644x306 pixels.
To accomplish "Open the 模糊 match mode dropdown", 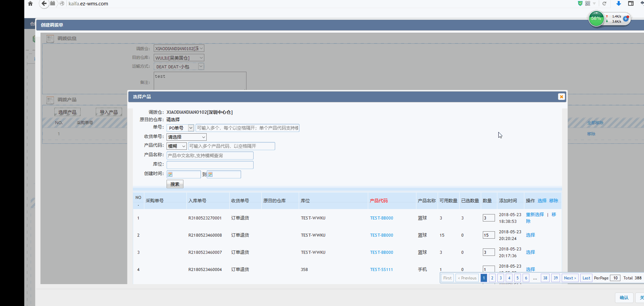I will coord(177,146).
